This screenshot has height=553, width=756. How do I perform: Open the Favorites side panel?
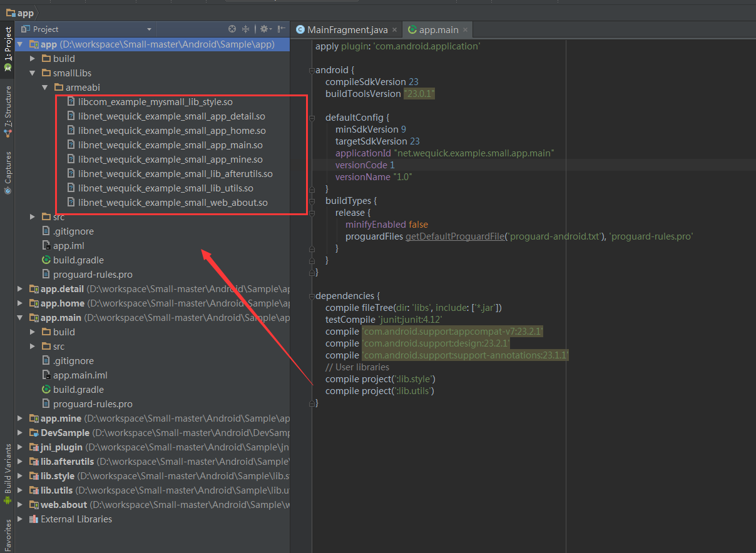click(x=8, y=535)
